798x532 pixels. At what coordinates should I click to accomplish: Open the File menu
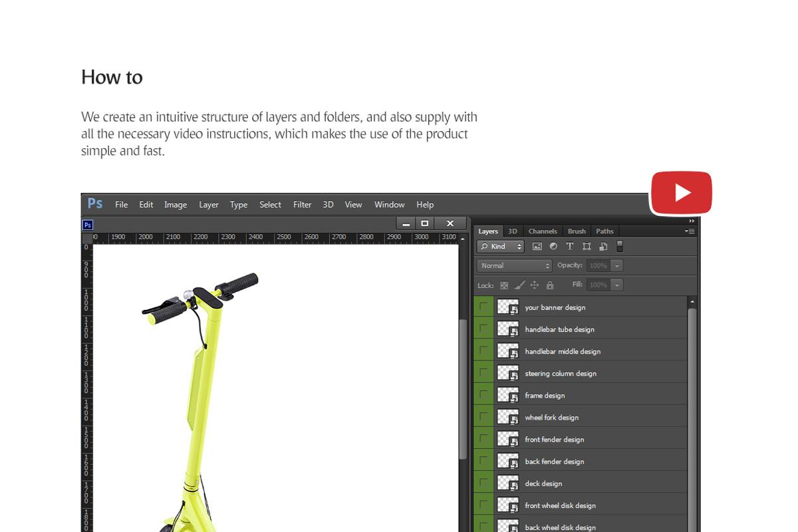(x=121, y=205)
